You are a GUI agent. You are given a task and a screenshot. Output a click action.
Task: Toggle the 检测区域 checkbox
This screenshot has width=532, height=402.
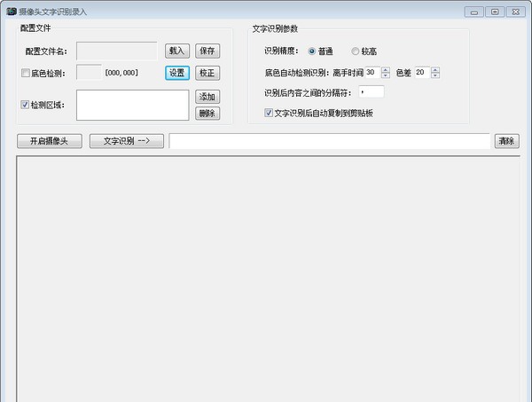[25, 105]
